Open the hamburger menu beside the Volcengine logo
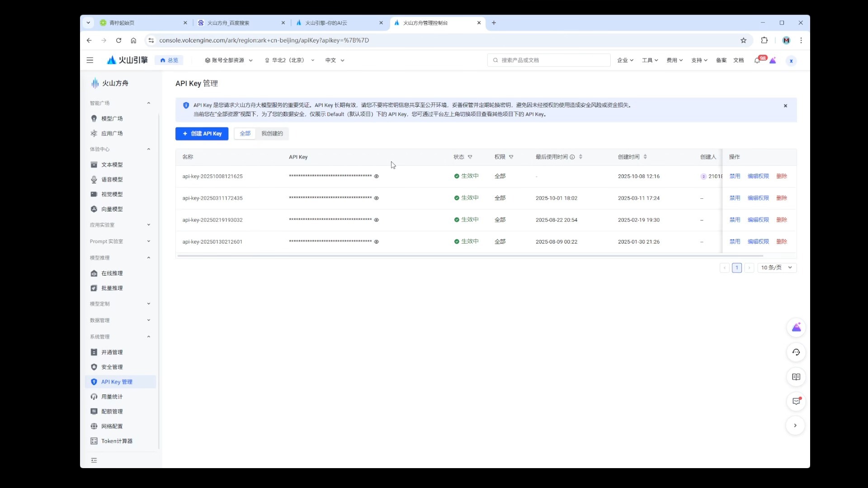The width and height of the screenshot is (868, 488). pyautogui.click(x=90, y=60)
